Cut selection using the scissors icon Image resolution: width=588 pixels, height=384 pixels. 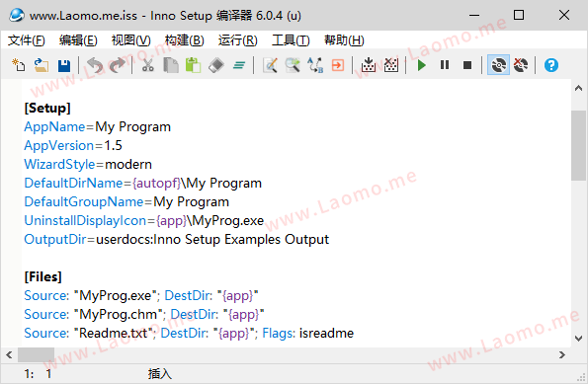tap(148, 65)
